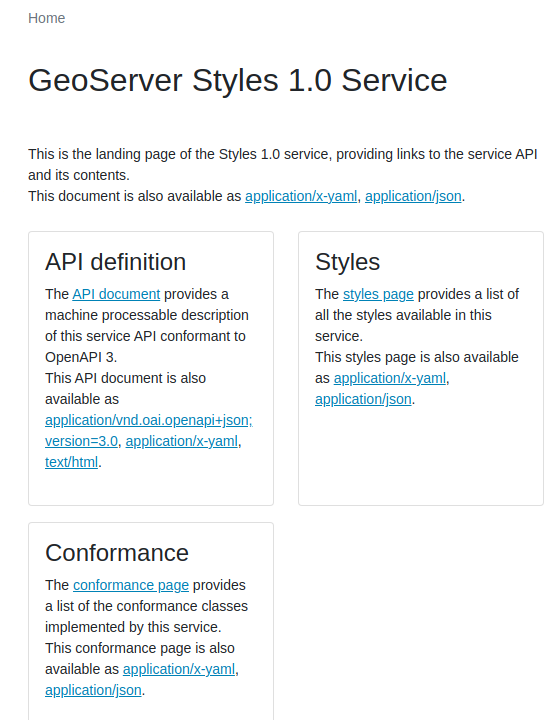Open the styles page link

pyautogui.click(x=378, y=294)
